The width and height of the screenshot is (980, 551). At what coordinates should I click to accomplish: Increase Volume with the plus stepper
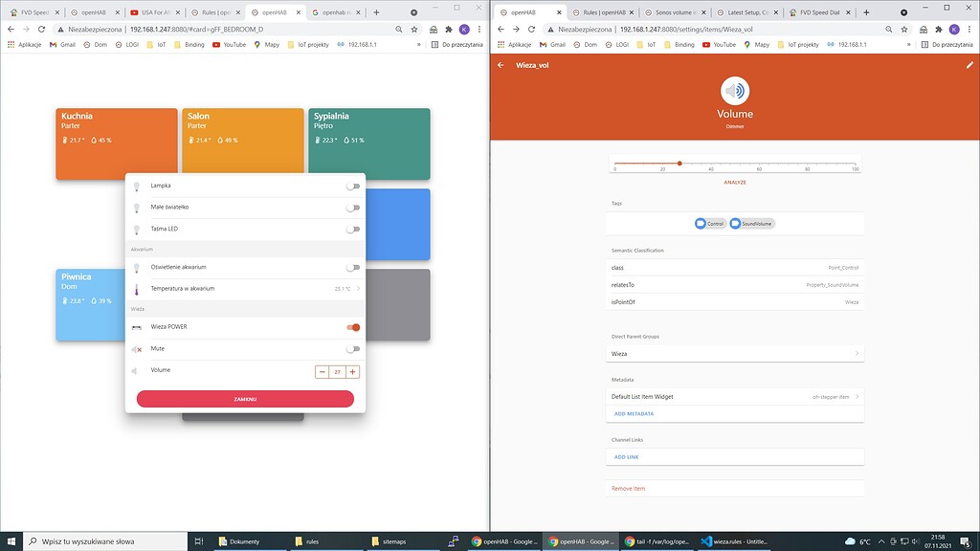(352, 370)
